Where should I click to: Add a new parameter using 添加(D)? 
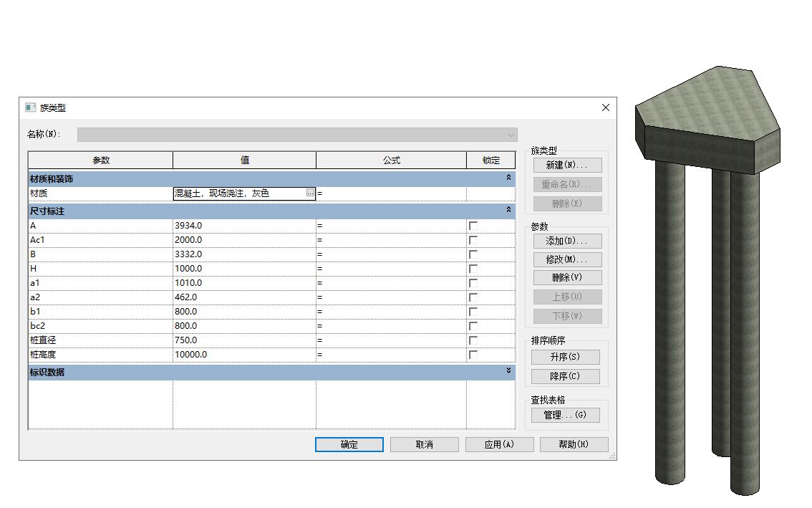566,241
